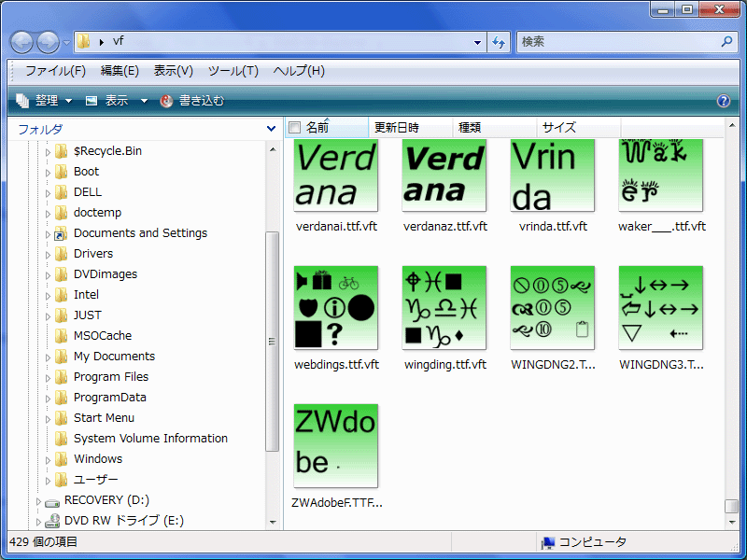This screenshot has width=747, height=560.
Task: Click the Forward navigation arrow
Action: pyautogui.click(x=49, y=42)
